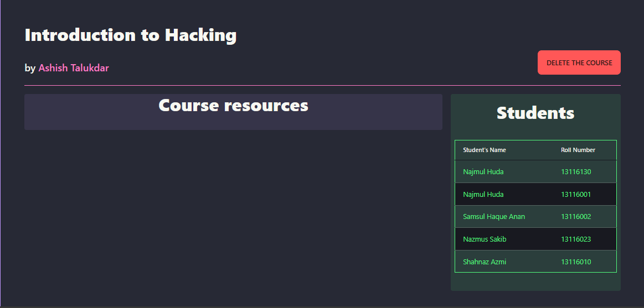Screen dimensions: 644x308
Task: Click the DELETE THE COURSE button
Action: 579,62
